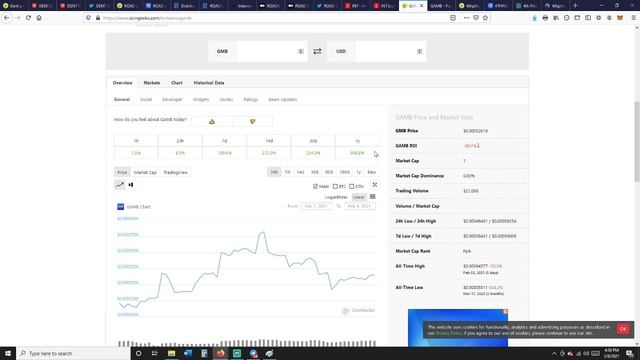Click the chart To date field
Image resolution: width=640 pixels, height=360 pixels.
point(359,206)
